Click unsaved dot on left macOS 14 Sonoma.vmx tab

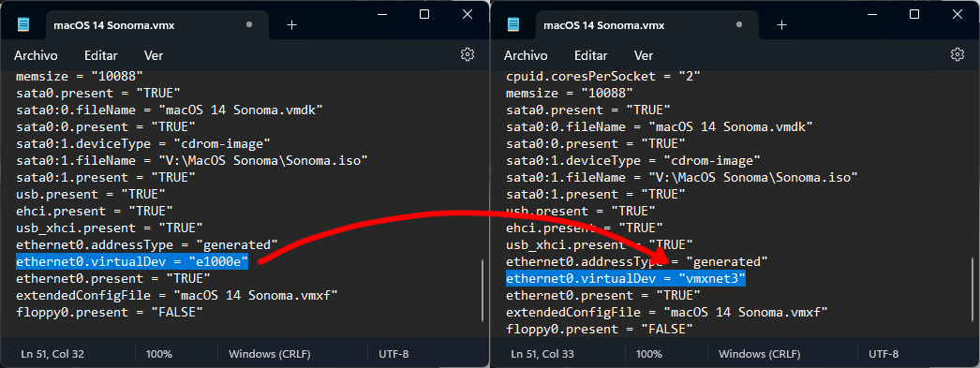tap(249, 25)
